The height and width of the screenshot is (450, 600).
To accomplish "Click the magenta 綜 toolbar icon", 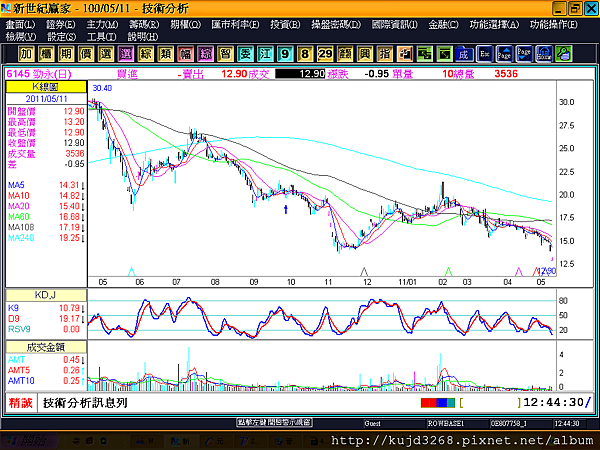I will [205, 54].
